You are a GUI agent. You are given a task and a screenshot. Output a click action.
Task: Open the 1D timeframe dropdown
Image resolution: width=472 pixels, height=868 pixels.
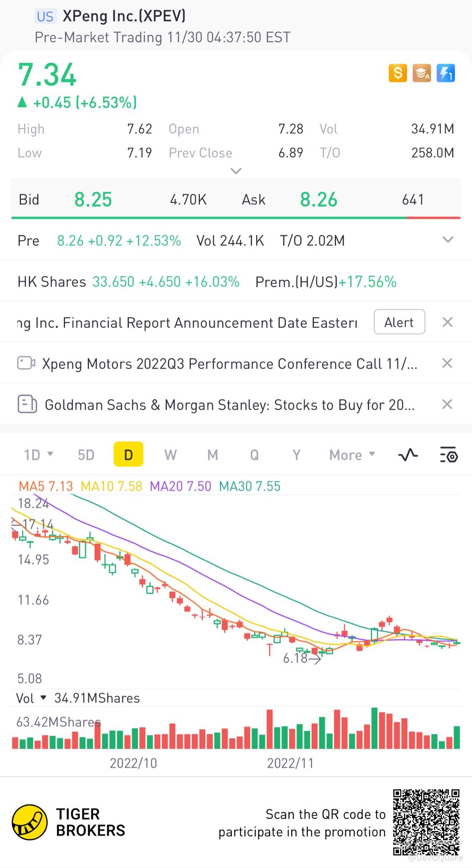tap(38, 455)
